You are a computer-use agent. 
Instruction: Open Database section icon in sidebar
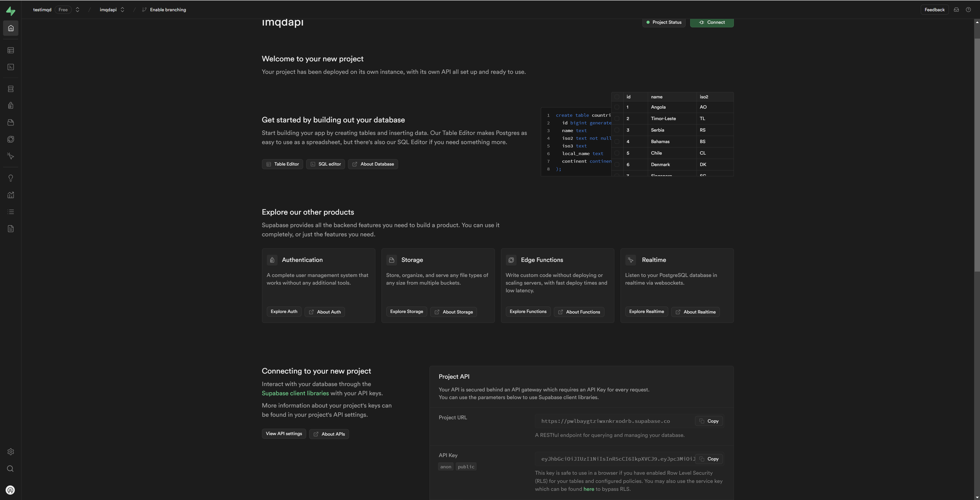coord(11,89)
